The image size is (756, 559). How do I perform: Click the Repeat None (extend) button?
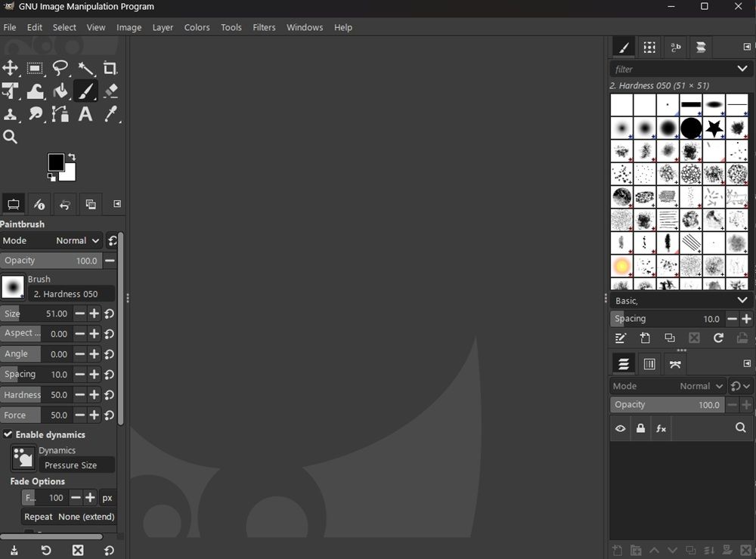tap(68, 517)
